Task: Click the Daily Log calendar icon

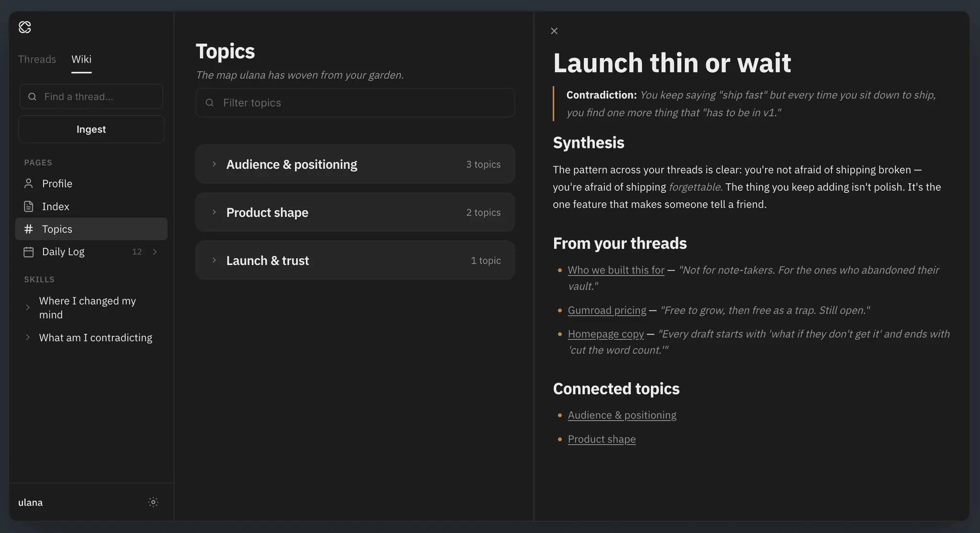Action: pos(29,252)
